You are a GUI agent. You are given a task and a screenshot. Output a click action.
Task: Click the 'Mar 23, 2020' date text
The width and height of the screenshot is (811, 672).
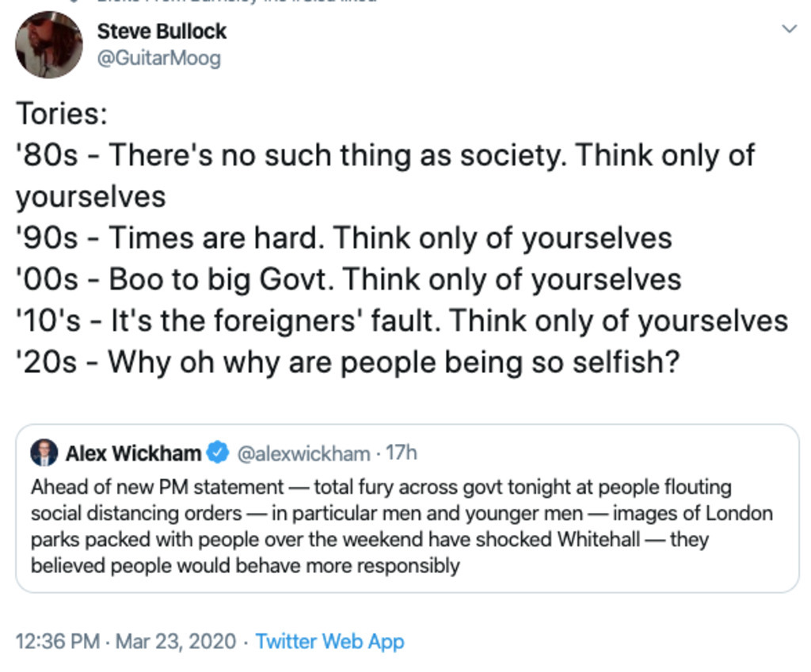click(176, 641)
